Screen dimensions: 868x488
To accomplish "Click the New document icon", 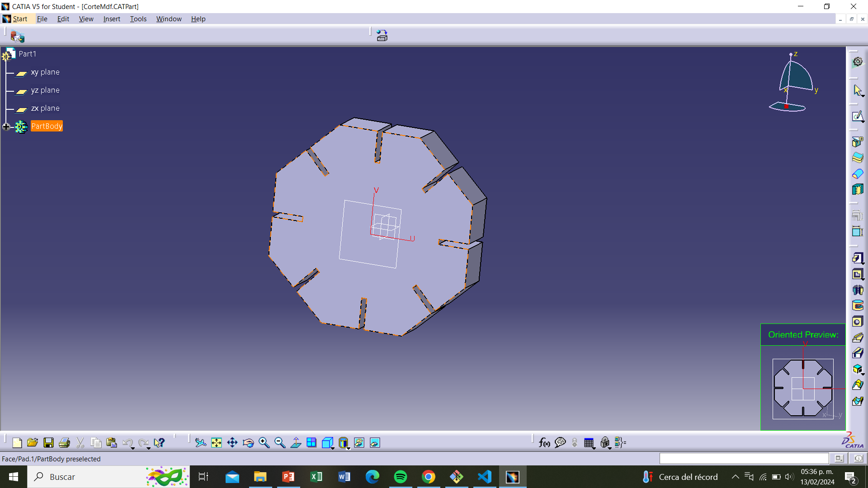I will tap(17, 443).
